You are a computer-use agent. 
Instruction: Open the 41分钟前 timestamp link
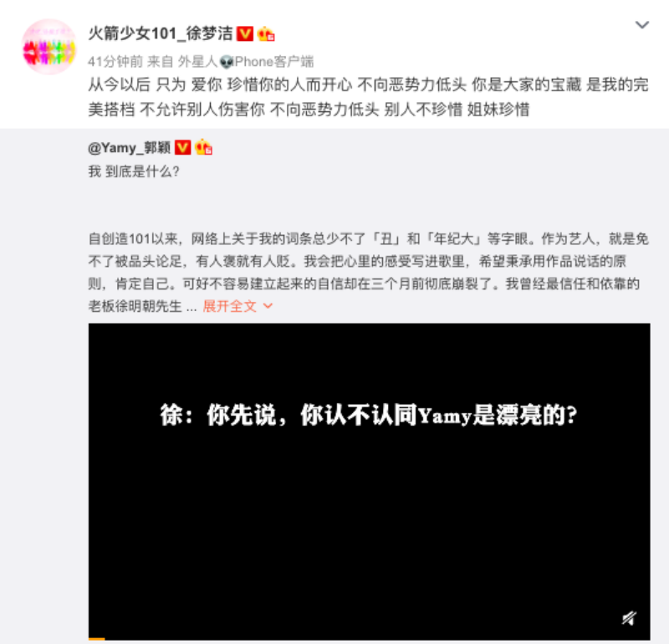tap(115, 62)
